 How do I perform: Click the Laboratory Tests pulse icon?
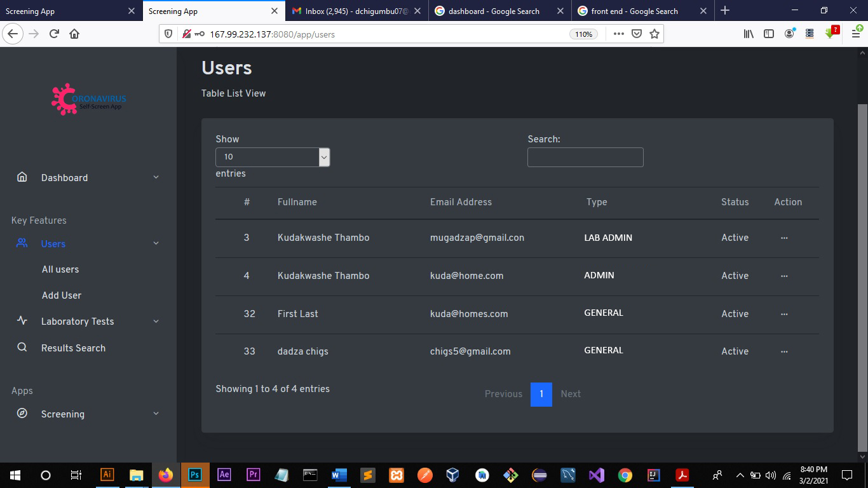click(22, 321)
